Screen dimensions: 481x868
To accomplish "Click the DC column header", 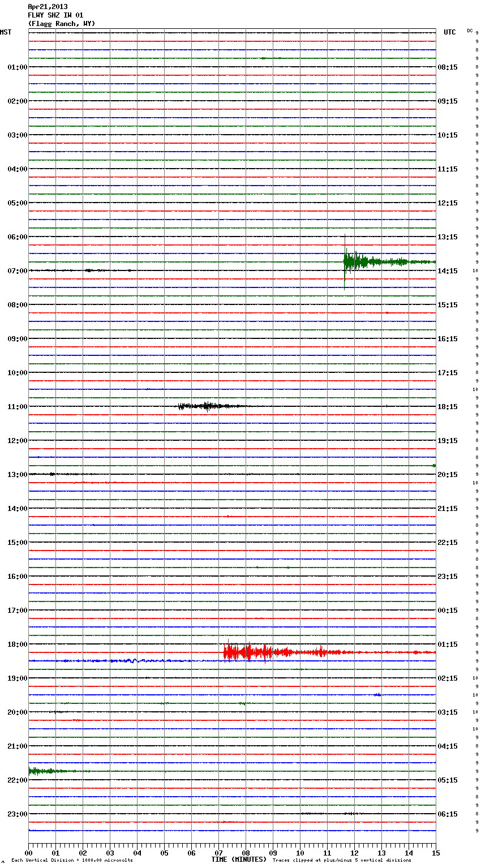I will pos(470,31).
